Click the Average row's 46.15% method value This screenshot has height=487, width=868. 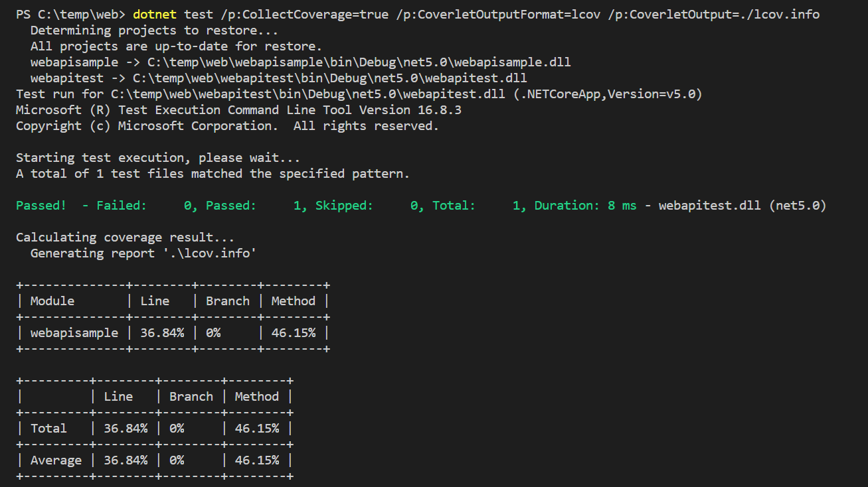[257, 460]
